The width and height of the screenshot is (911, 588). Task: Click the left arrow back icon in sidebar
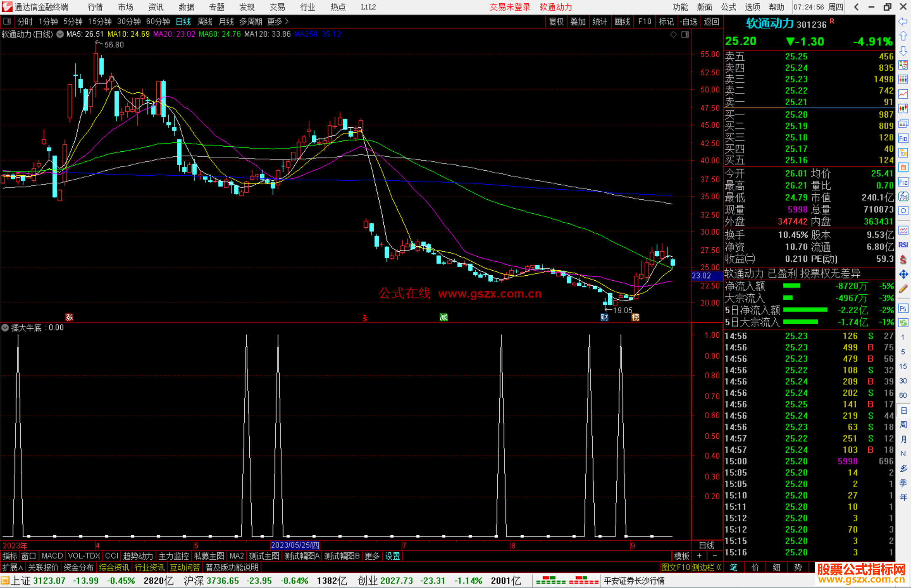(903, 21)
